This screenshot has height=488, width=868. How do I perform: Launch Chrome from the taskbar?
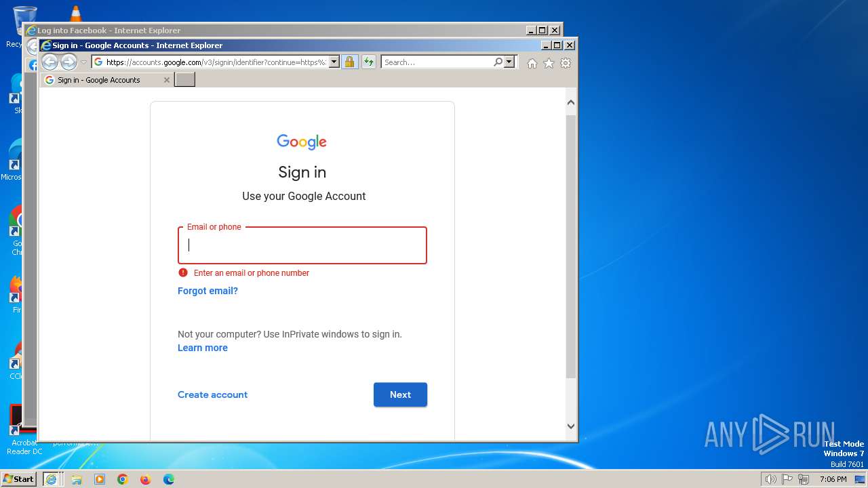[x=123, y=479]
